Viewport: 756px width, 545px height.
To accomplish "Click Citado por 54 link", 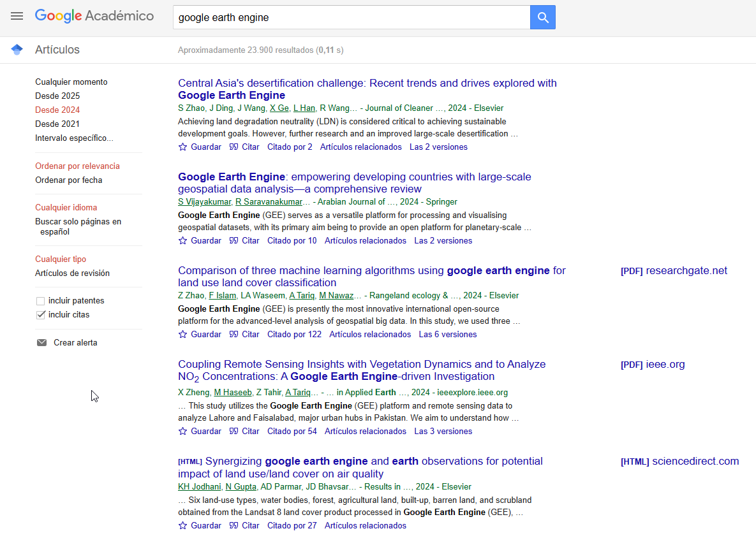I will pyautogui.click(x=292, y=432).
